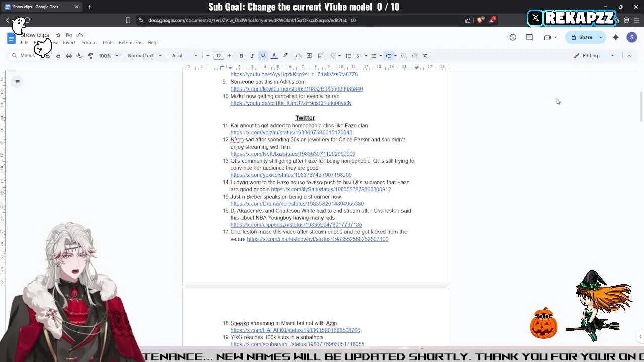Select the Show clips browser tab
644x362 pixels.
(41, 7)
